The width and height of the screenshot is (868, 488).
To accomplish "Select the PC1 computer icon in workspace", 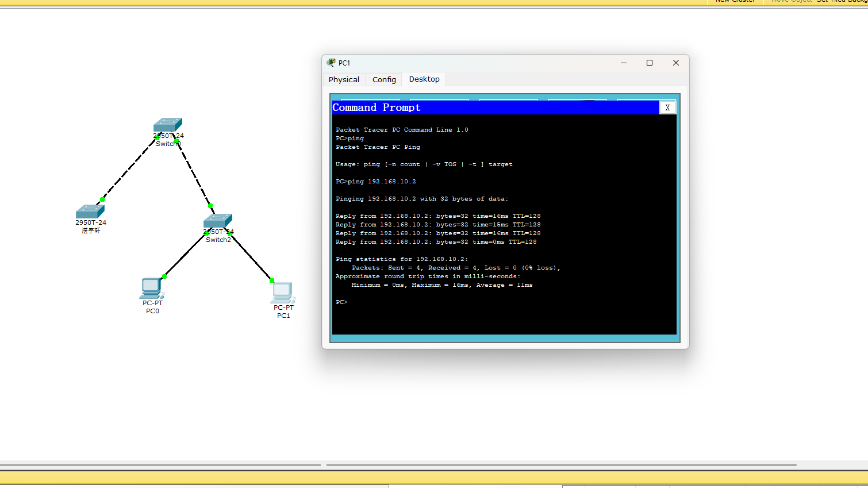I will [x=283, y=293].
